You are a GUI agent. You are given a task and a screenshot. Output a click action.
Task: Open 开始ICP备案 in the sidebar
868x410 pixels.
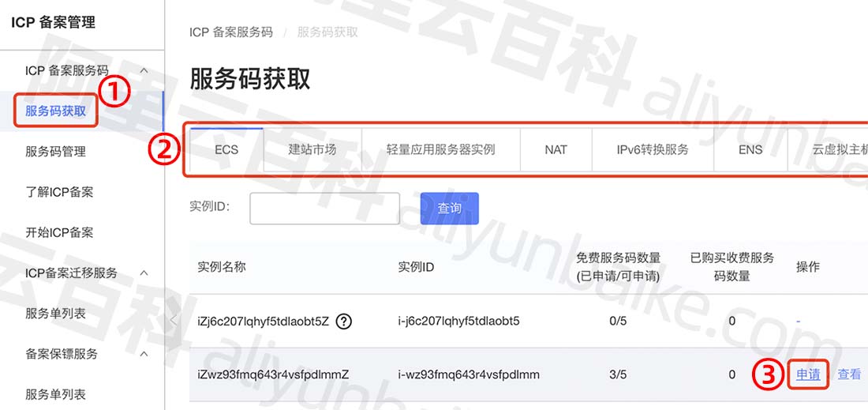click(59, 232)
